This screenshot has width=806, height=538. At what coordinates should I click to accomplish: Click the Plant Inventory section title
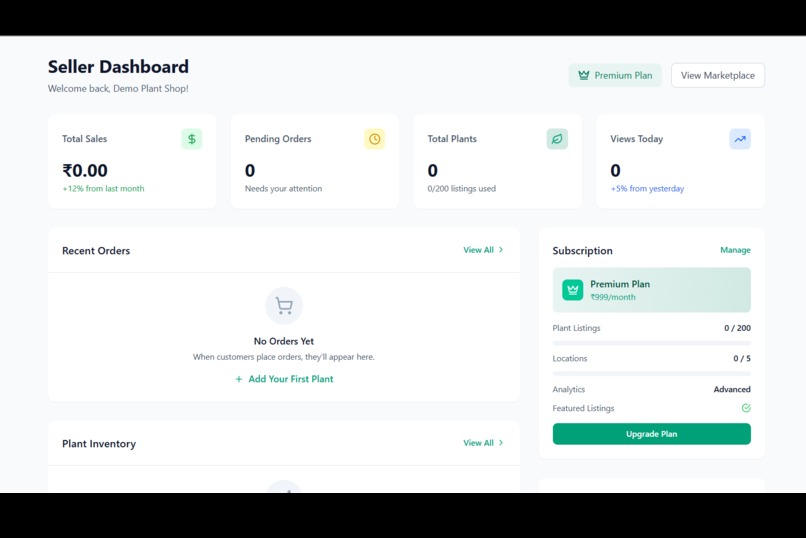[x=99, y=444]
